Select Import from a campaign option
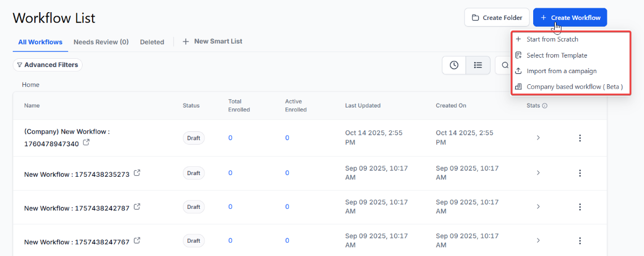Image resolution: width=644 pixels, height=256 pixels. pos(561,71)
